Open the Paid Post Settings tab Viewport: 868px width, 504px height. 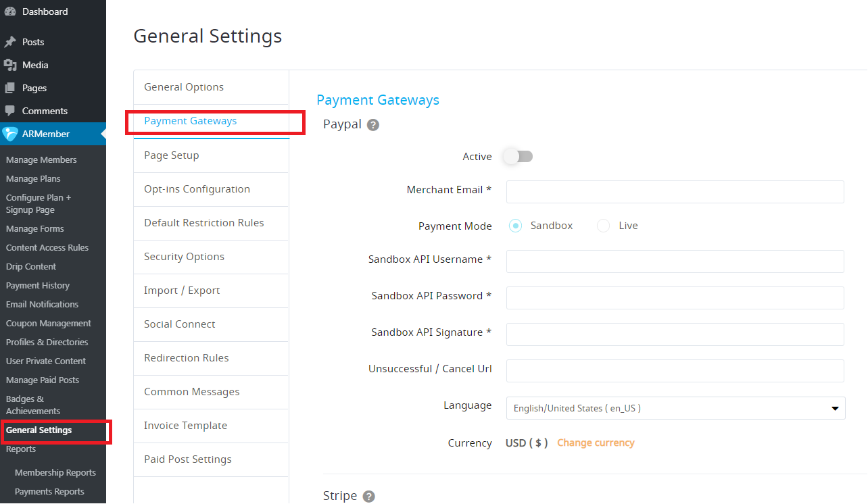[x=211, y=459]
